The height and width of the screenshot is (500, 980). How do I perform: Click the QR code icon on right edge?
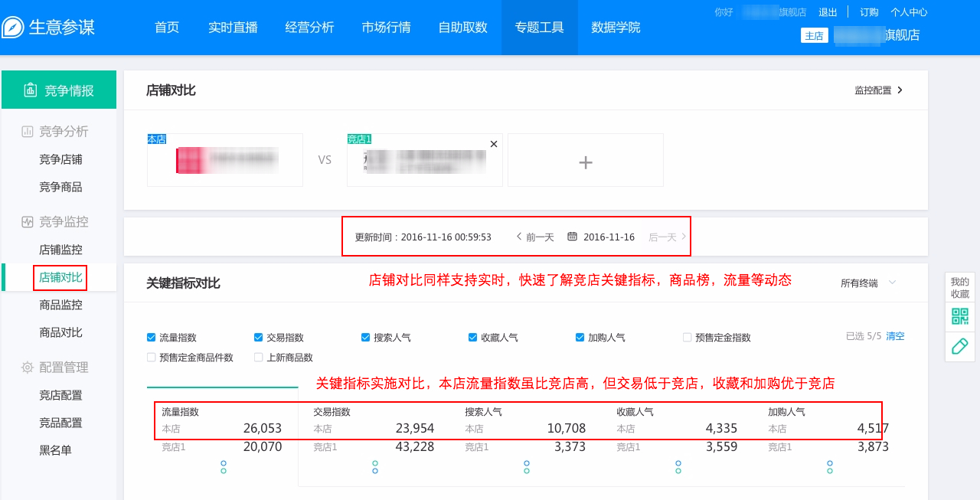tap(959, 315)
